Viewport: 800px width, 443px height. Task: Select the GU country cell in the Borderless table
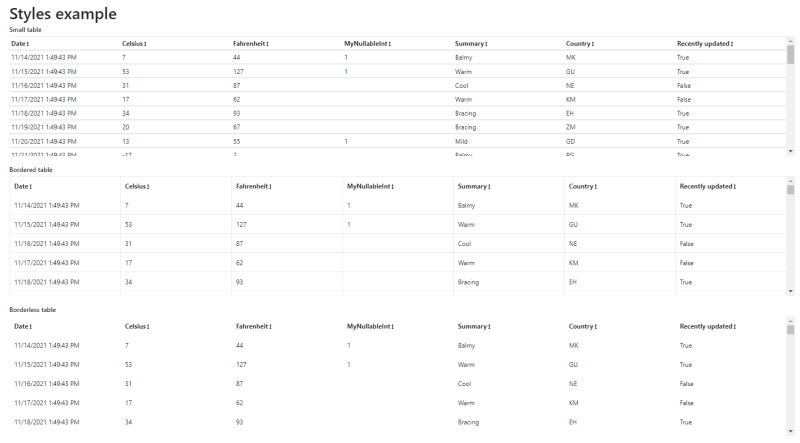point(573,365)
